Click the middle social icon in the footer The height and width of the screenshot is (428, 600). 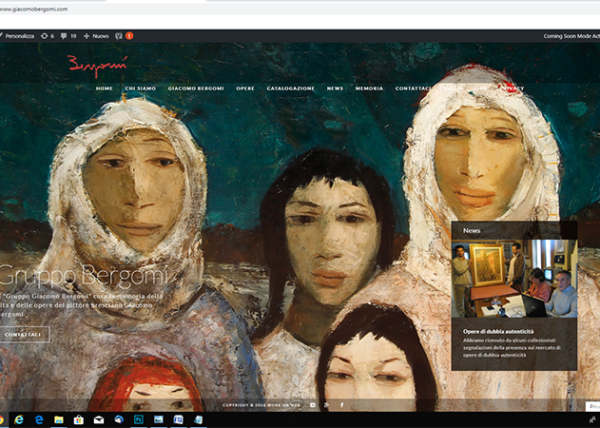tap(326, 405)
